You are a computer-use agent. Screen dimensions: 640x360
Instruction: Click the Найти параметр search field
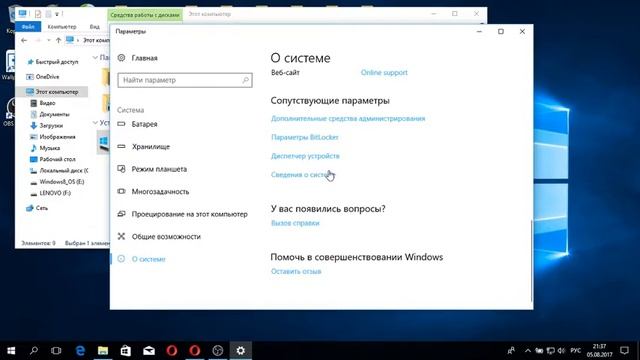click(185, 80)
